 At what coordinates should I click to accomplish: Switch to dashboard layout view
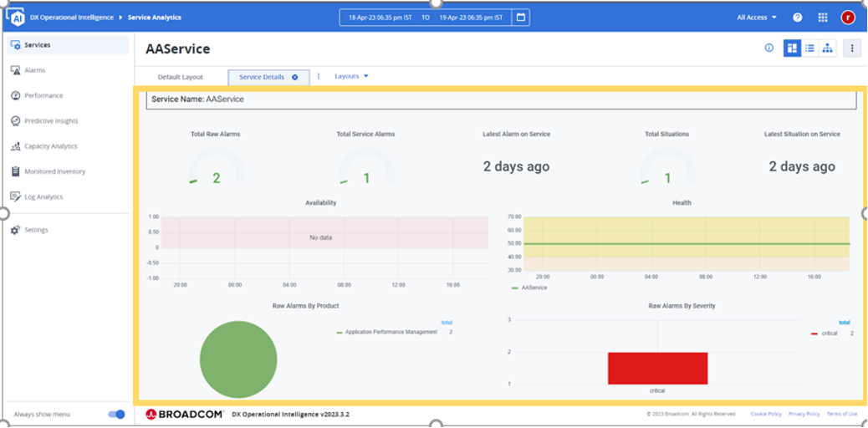click(x=791, y=48)
